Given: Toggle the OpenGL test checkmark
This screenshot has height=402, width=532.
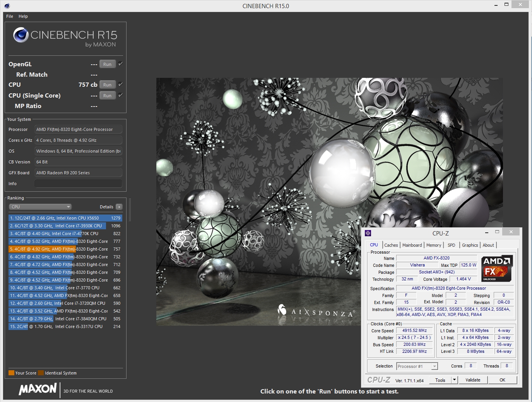Looking at the screenshot, I should point(120,64).
